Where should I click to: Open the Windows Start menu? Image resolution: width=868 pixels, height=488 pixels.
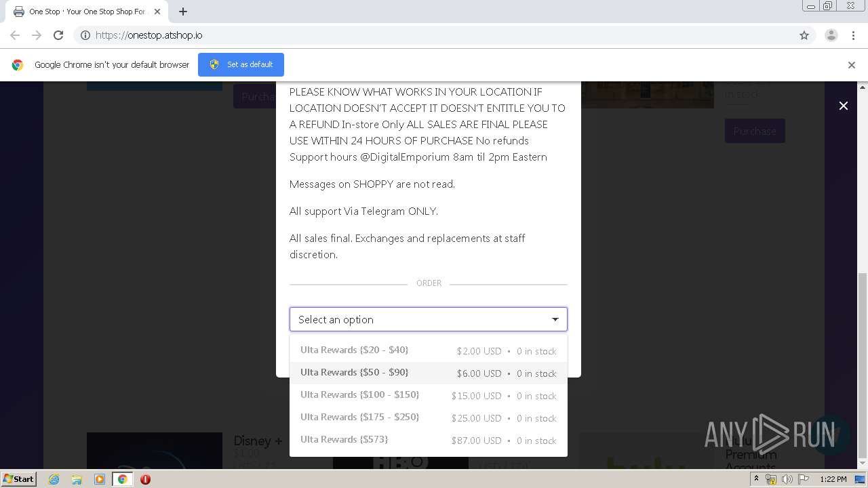(19, 479)
